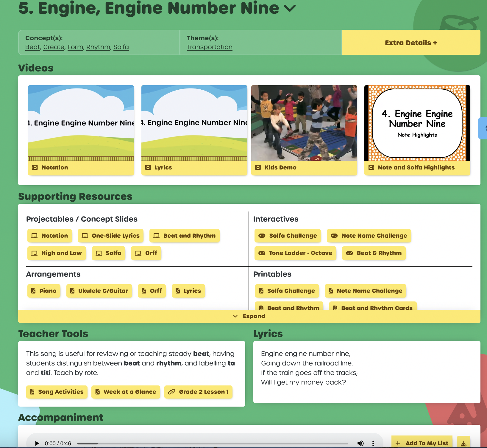The height and width of the screenshot is (448, 487).
Task: Open the Orff projectable slide
Action: (146, 253)
